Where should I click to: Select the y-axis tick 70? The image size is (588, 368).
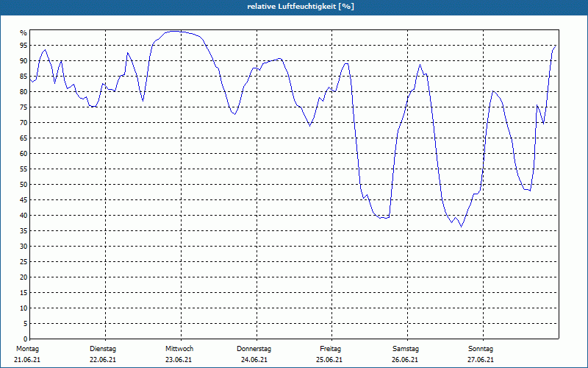[24, 123]
